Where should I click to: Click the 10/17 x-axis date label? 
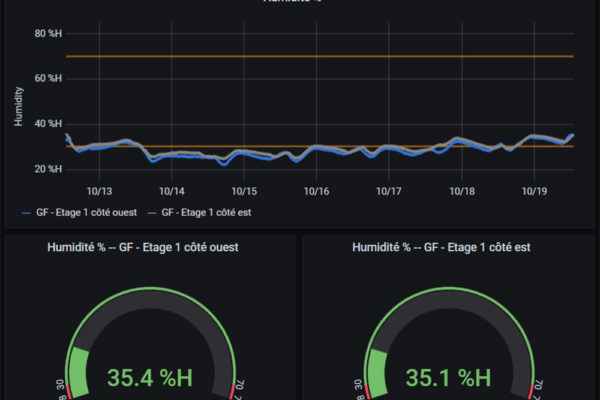coord(389,191)
